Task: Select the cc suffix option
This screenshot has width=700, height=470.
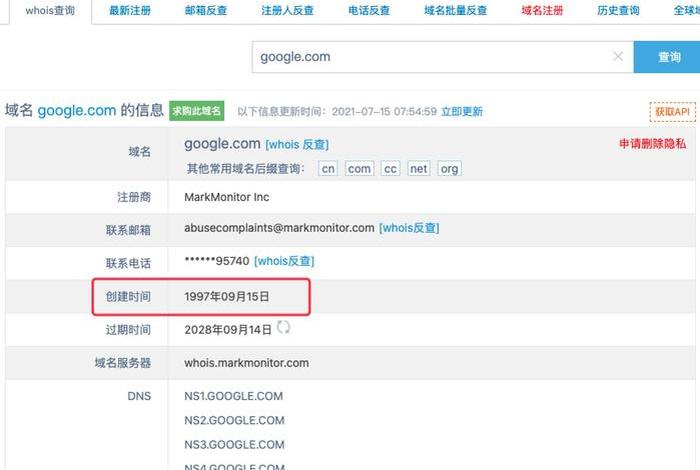Action: coord(390,169)
